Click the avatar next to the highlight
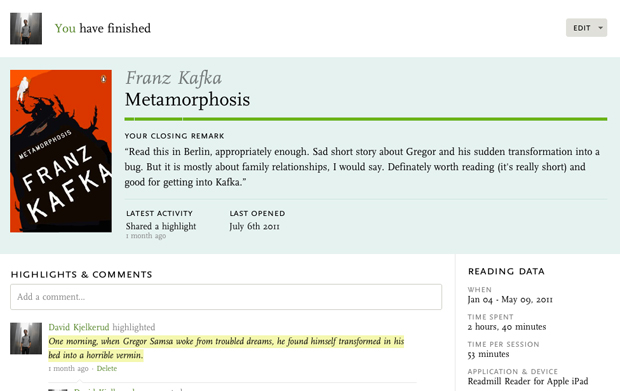 [x=26, y=338]
